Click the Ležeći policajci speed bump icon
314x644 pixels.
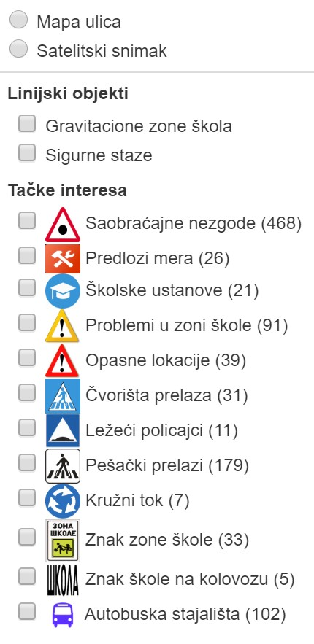pyautogui.click(x=63, y=430)
